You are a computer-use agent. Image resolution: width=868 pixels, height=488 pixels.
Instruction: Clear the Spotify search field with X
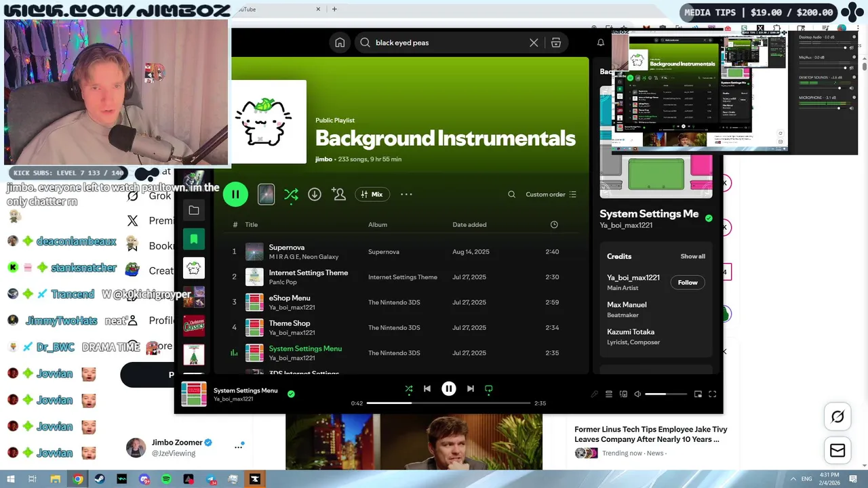click(x=534, y=43)
